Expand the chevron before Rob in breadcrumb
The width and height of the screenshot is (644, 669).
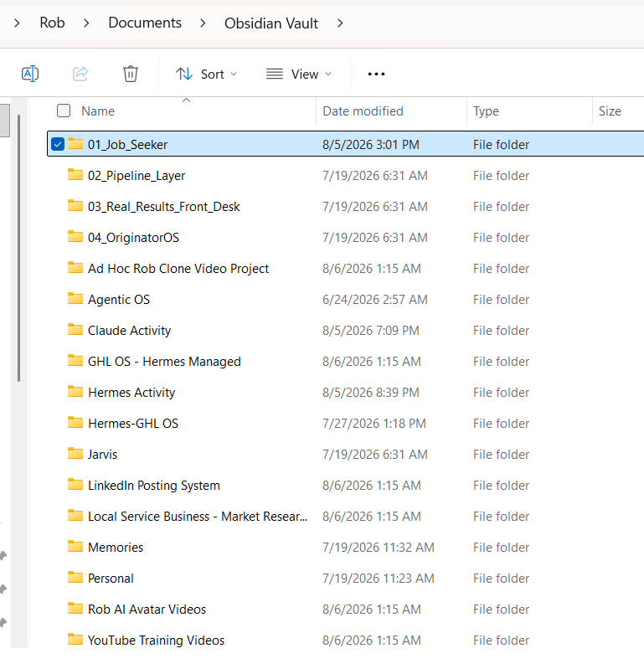(17, 23)
